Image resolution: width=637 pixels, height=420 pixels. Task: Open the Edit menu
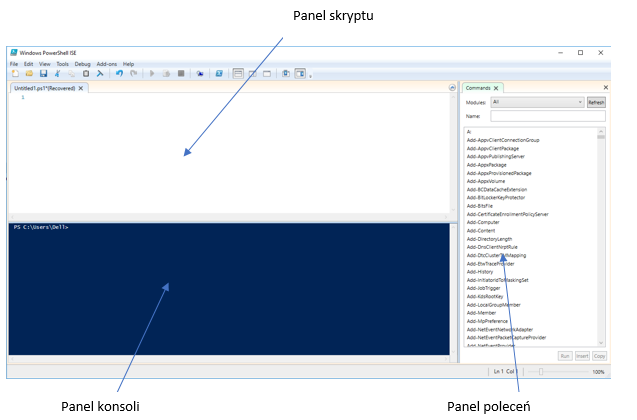tap(28, 64)
